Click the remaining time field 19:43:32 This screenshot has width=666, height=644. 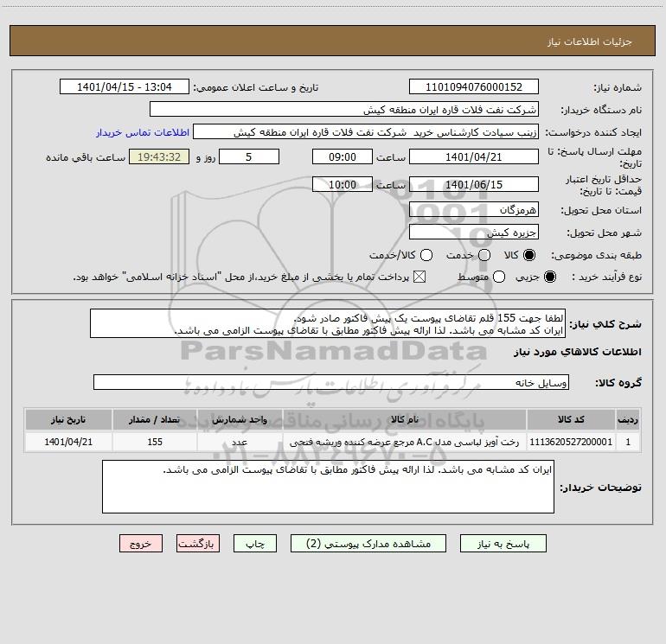[159, 156]
